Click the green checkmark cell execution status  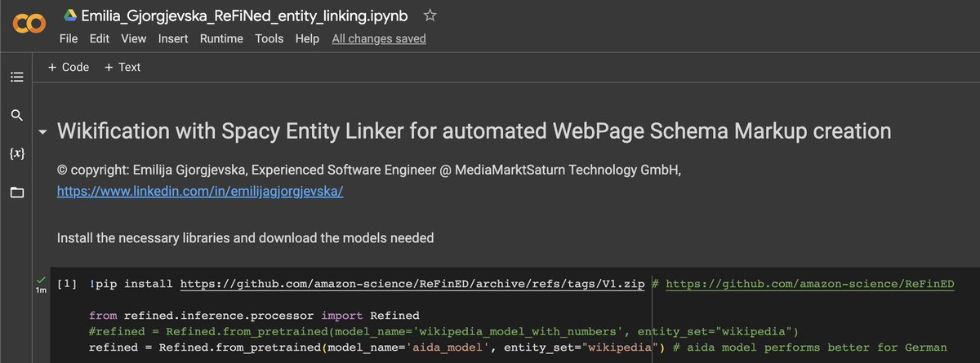42,280
